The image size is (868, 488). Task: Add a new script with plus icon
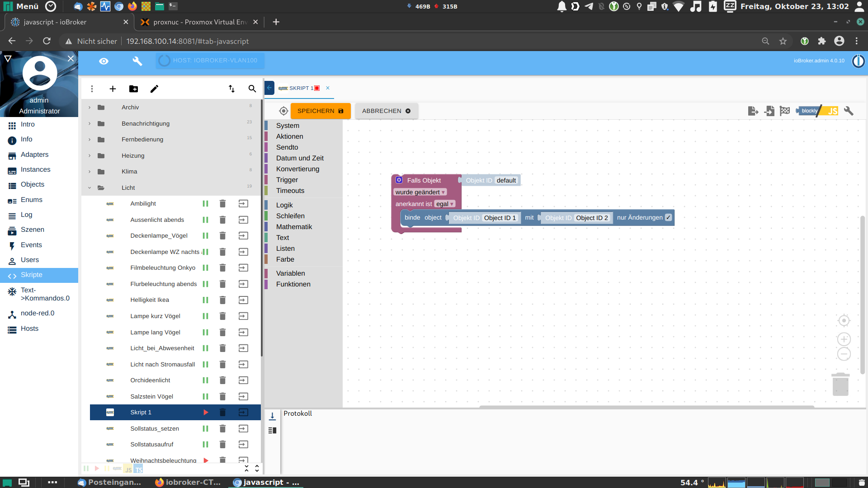click(x=113, y=89)
